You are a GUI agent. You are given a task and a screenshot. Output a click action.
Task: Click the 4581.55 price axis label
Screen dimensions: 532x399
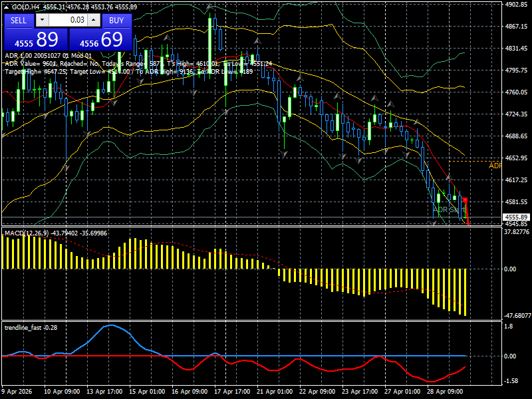516,202
